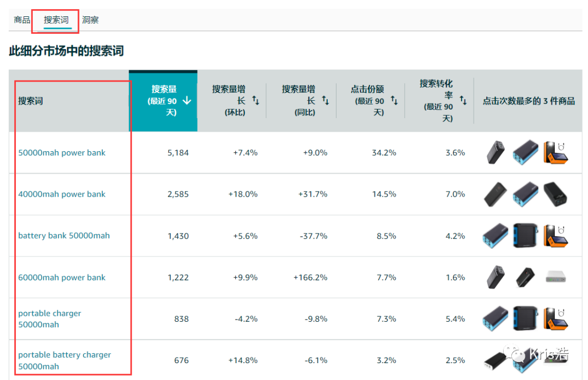Viewport: 588px width, 380px height.
Task: Click the orange solar power bank in first row
Action: coord(556,153)
